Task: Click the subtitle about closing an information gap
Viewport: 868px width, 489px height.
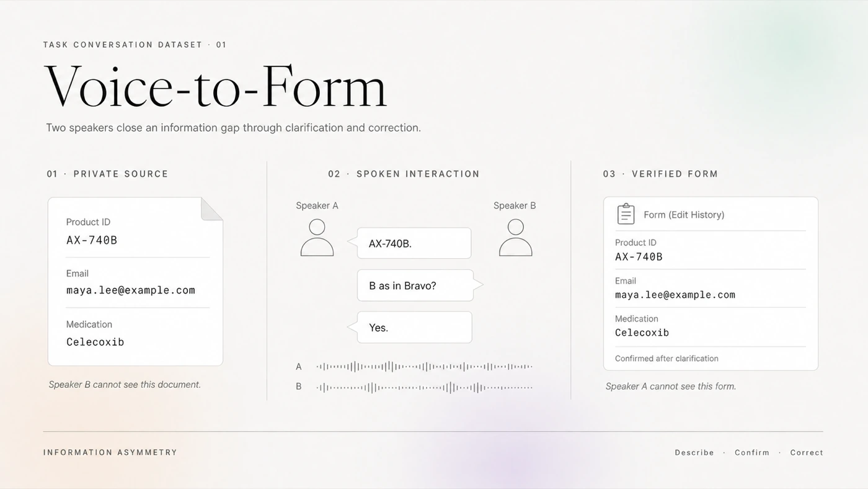Action: (x=233, y=128)
